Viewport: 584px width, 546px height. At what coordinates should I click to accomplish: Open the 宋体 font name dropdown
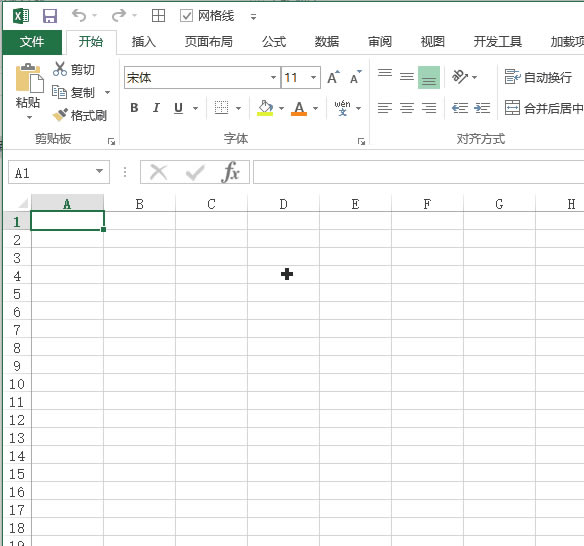point(273,77)
